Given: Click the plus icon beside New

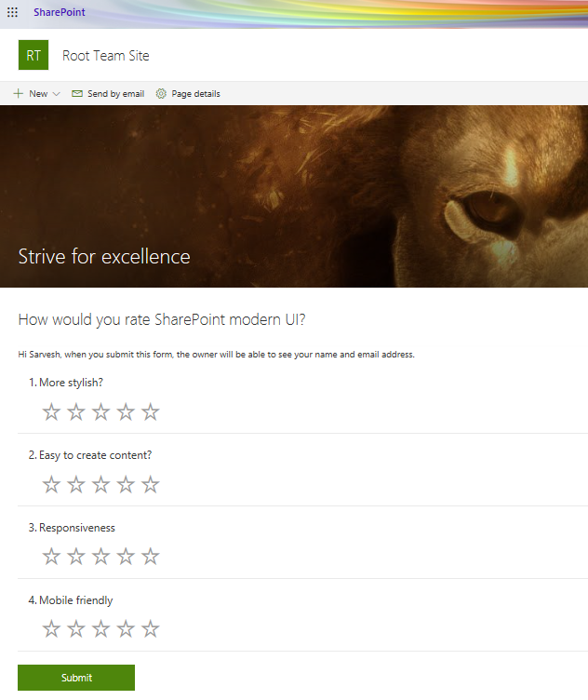Looking at the screenshot, I should pyautogui.click(x=18, y=93).
